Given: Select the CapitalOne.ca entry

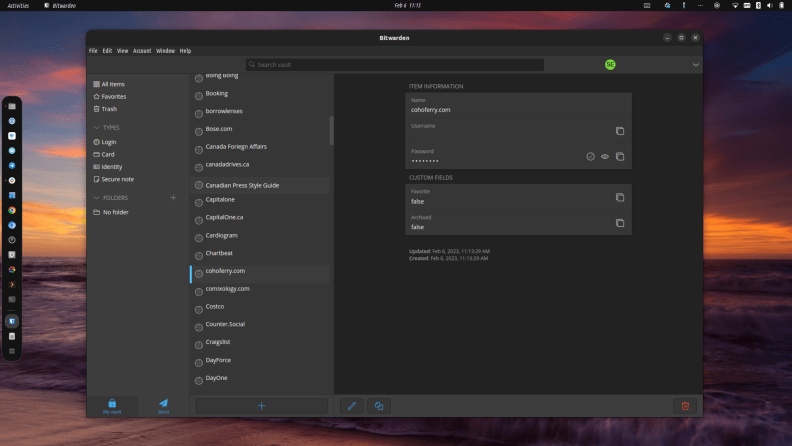Looking at the screenshot, I should (x=260, y=219).
